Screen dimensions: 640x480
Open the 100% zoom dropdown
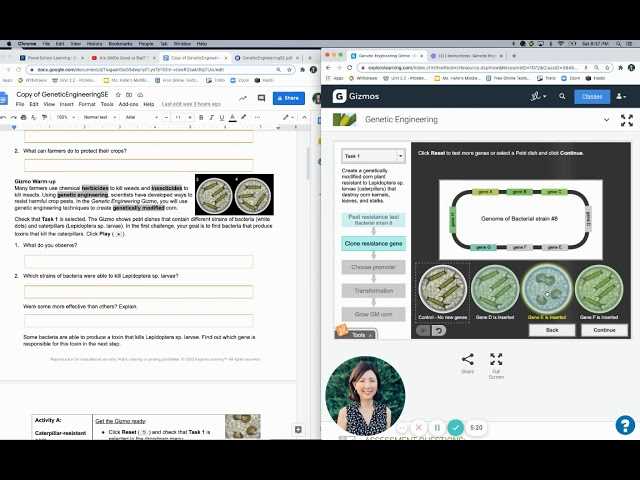65,117
